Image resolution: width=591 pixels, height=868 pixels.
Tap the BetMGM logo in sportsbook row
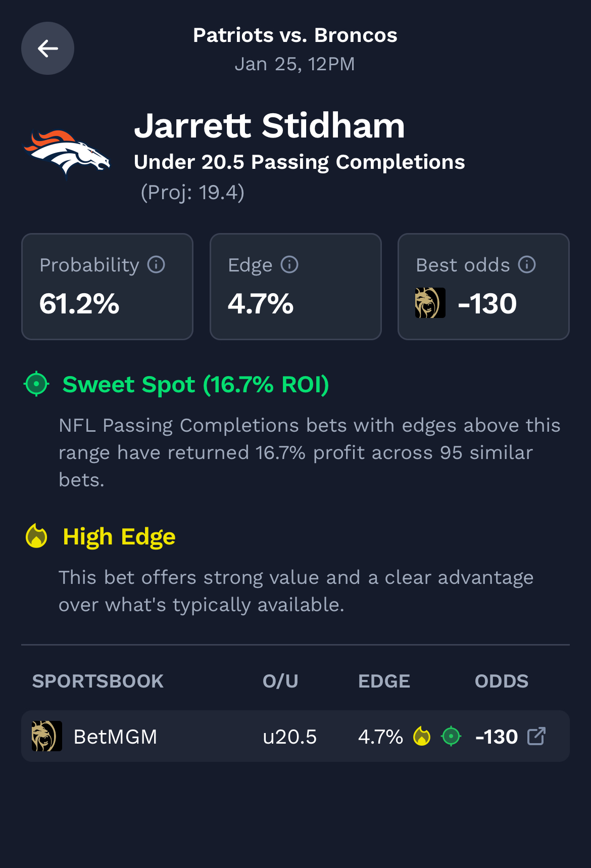(x=46, y=736)
